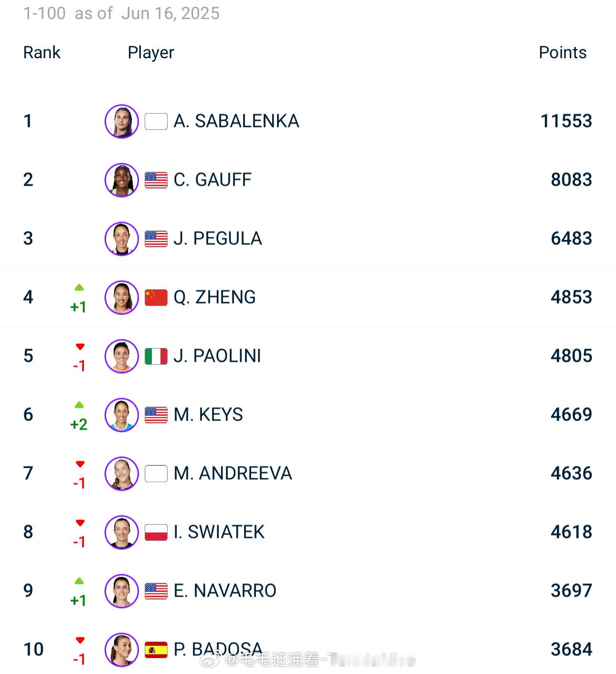Select the M. KEYS player name
Image resolution: width=616 pixels, height=674 pixels.
click(x=208, y=415)
